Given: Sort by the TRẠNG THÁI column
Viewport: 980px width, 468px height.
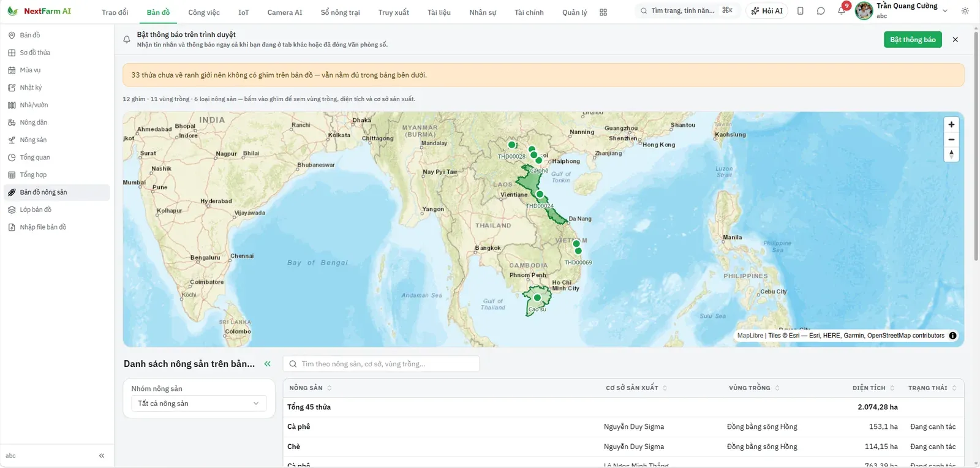Looking at the screenshot, I should coord(932,388).
